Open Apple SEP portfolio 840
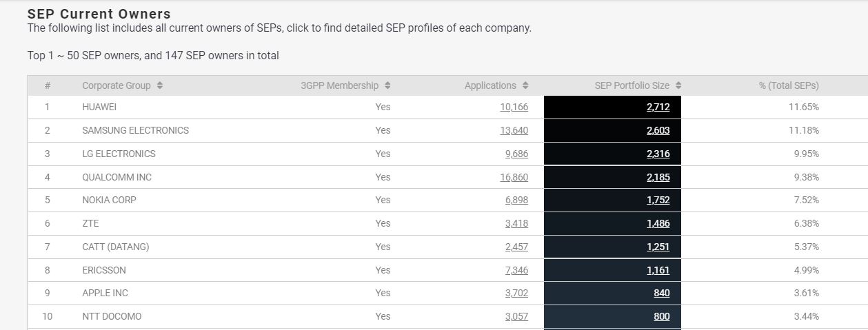 click(662, 293)
